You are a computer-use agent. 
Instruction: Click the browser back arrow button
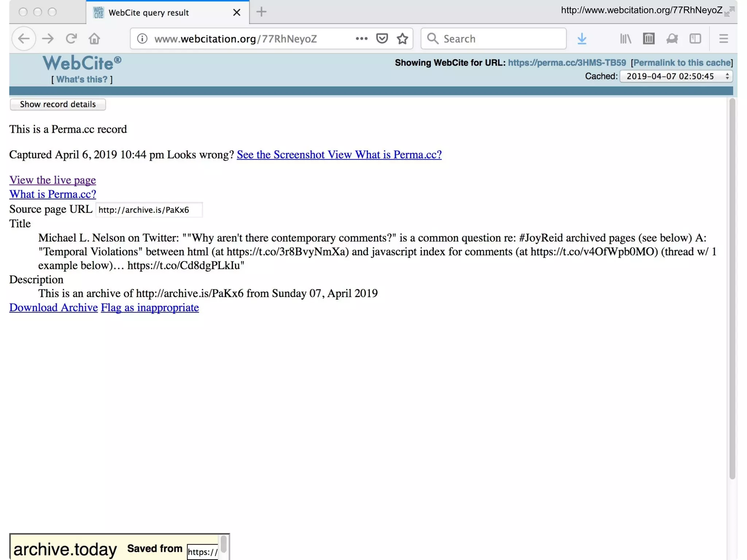tap(24, 38)
